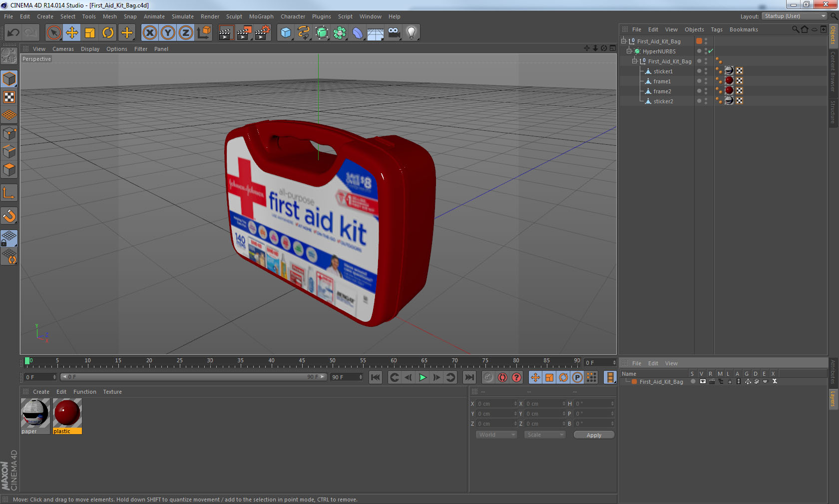Open viewport Cameras menu
This screenshot has width=839, height=504.
(x=63, y=49)
